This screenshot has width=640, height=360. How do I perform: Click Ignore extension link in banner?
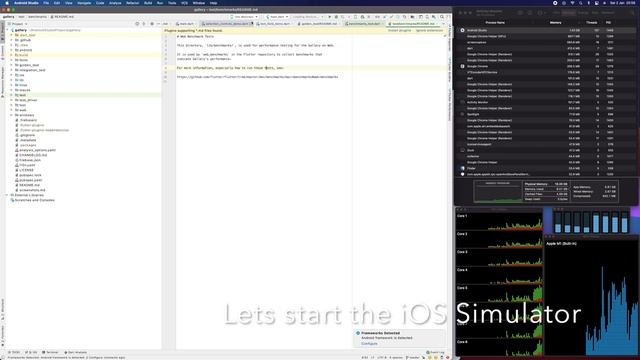point(429,31)
